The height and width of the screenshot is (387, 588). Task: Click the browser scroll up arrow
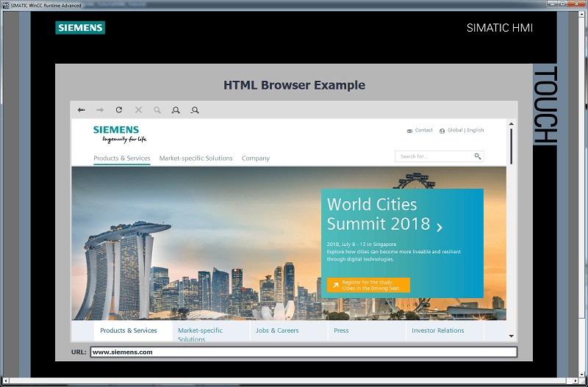pos(511,123)
